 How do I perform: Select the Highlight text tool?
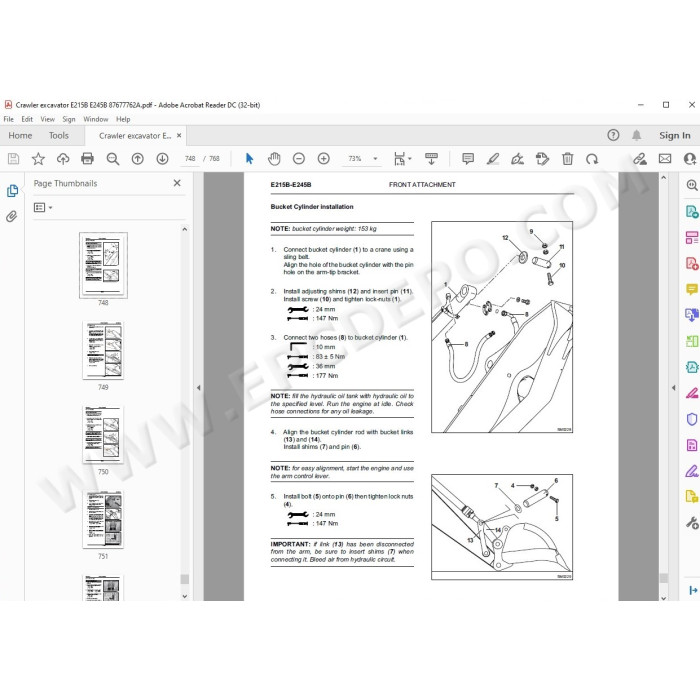[493, 158]
